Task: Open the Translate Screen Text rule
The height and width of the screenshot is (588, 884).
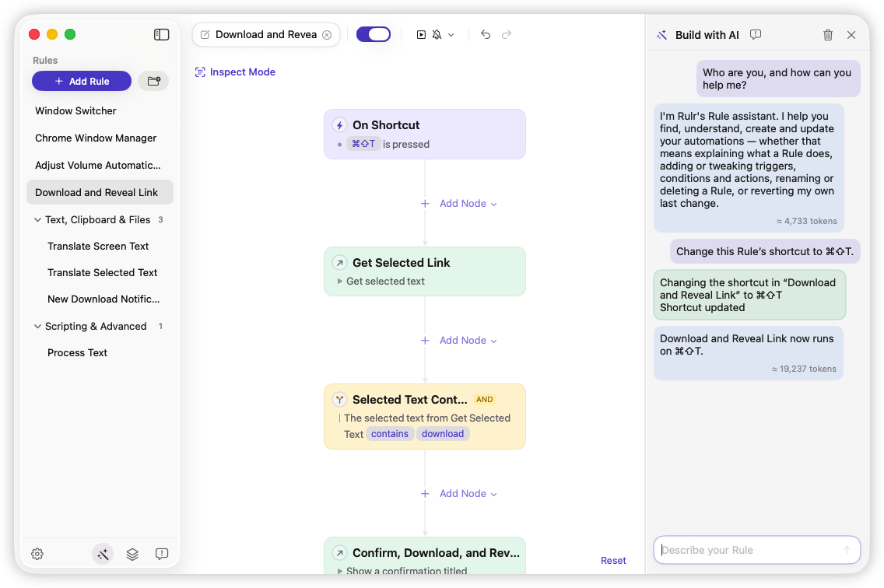Action: 100,247
